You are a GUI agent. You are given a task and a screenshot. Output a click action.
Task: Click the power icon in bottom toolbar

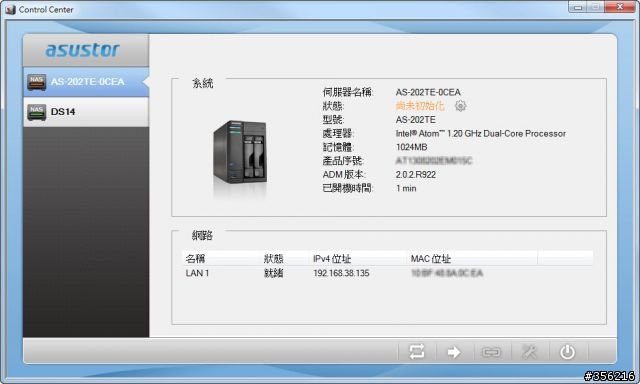click(x=567, y=352)
